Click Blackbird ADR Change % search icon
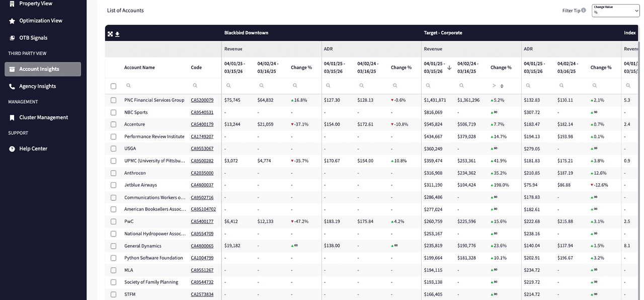The image size is (644, 300). point(395,86)
